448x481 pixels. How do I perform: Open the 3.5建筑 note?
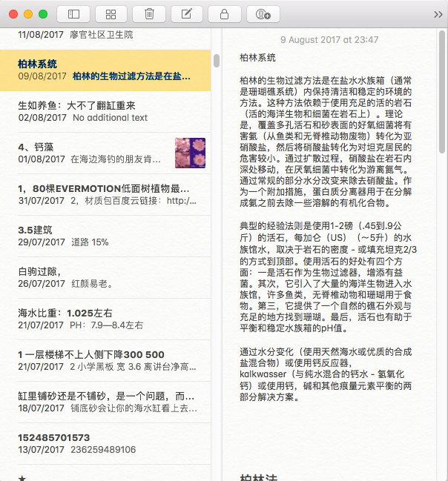tap(104, 236)
